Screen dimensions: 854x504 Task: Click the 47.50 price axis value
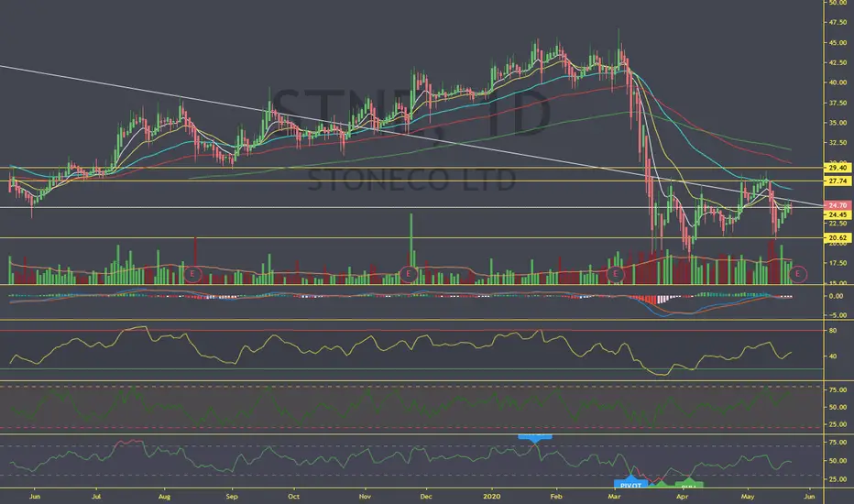coord(838,22)
